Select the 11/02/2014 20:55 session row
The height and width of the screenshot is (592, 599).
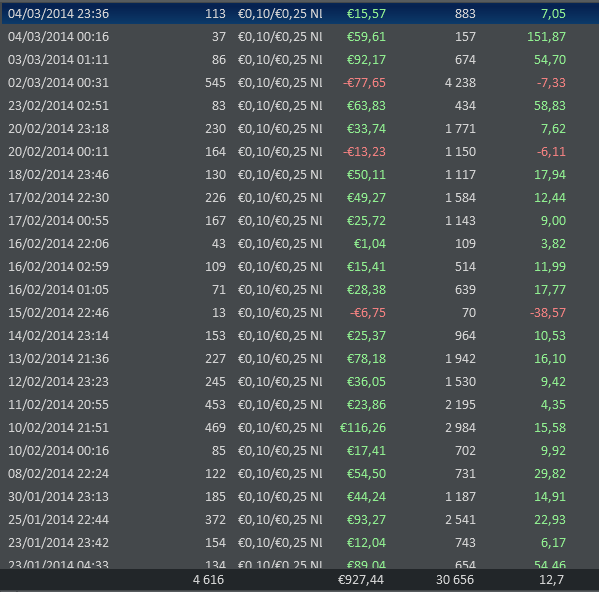pos(300,404)
